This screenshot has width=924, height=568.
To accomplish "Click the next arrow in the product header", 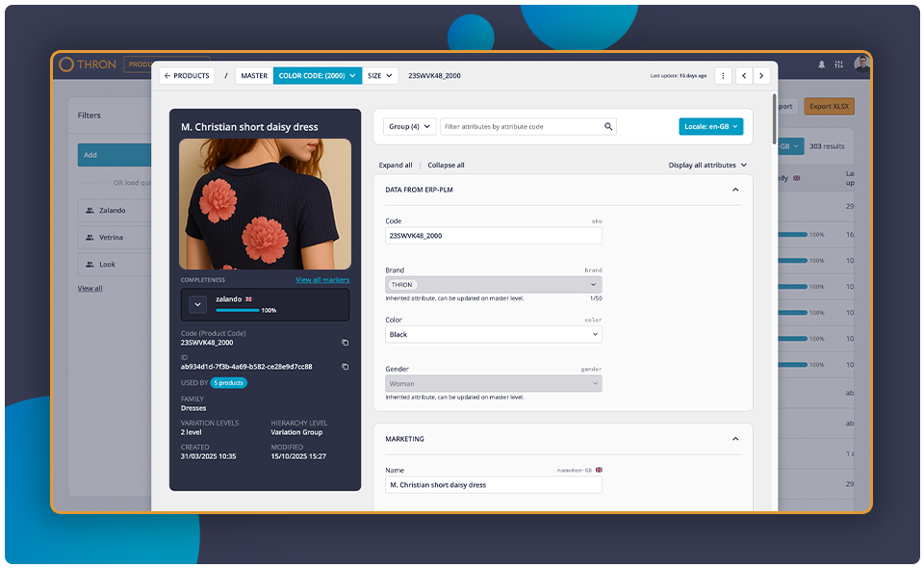I will (761, 75).
